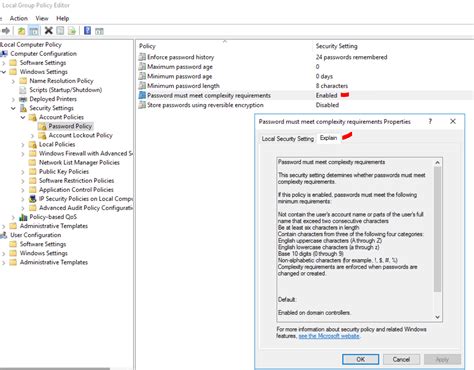Select Local Computer Policy root node
The height and width of the screenshot is (370, 474).
point(31,44)
